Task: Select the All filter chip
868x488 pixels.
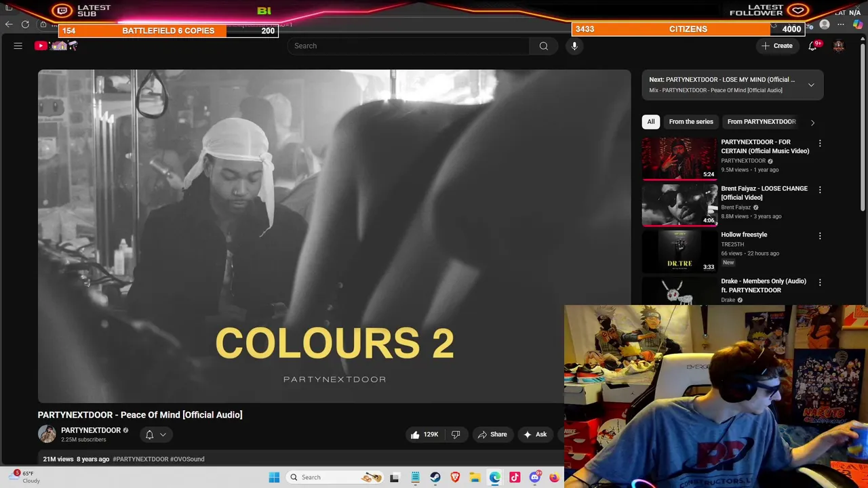Action: pos(650,121)
